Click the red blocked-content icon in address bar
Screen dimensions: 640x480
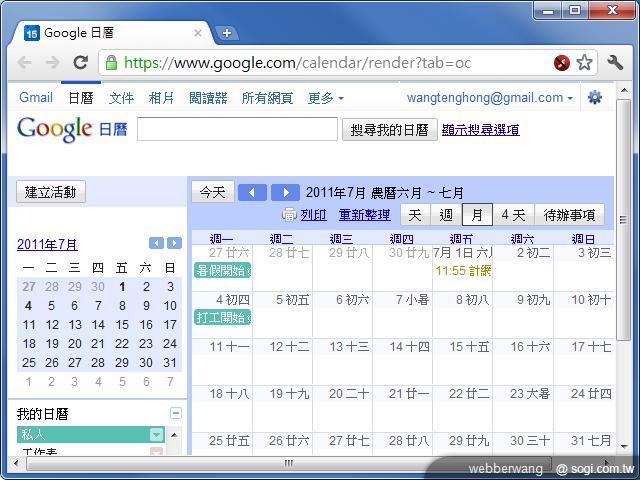pyautogui.click(x=562, y=63)
